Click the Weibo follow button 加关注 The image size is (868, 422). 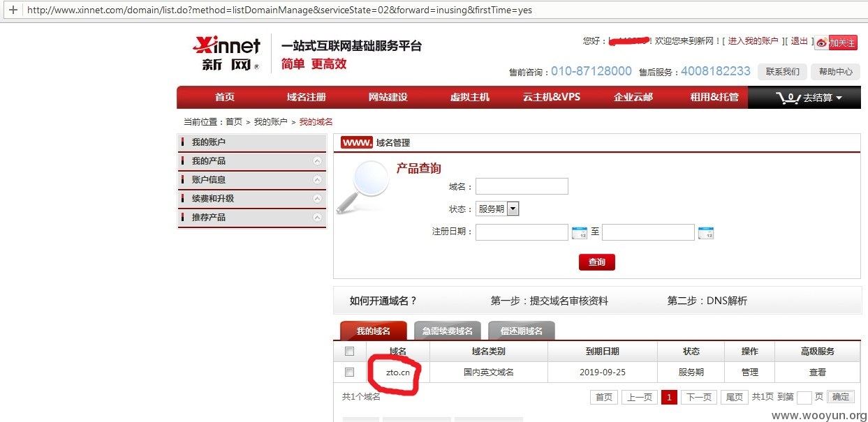click(836, 43)
